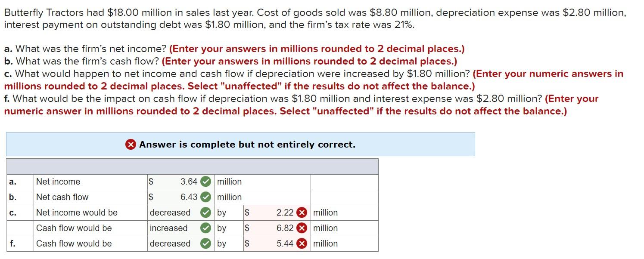Select the Net cash flow value field
The width and height of the screenshot is (644, 259).
pos(181,197)
